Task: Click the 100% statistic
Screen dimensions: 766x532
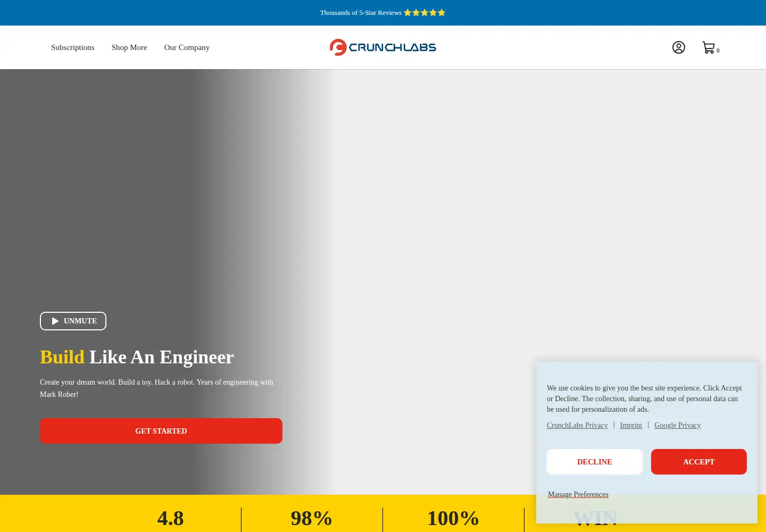Action: click(x=453, y=518)
